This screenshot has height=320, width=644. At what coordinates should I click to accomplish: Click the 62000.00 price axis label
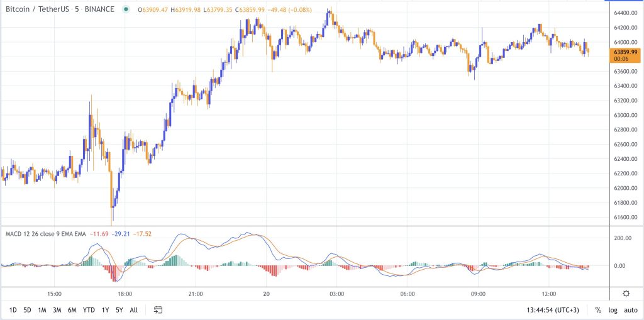625,188
